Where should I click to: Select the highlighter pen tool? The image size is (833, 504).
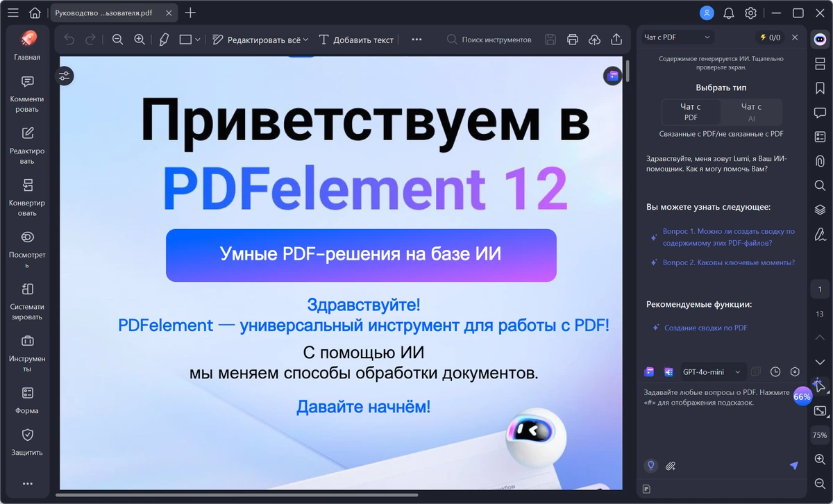tap(164, 40)
